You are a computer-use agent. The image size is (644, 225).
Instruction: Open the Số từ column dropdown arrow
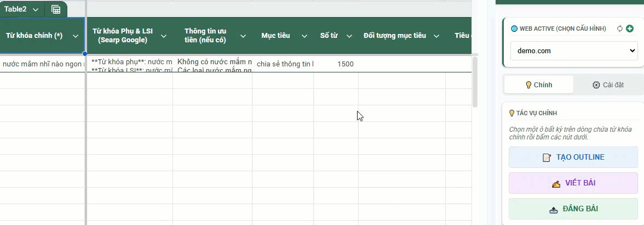pos(348,36)
